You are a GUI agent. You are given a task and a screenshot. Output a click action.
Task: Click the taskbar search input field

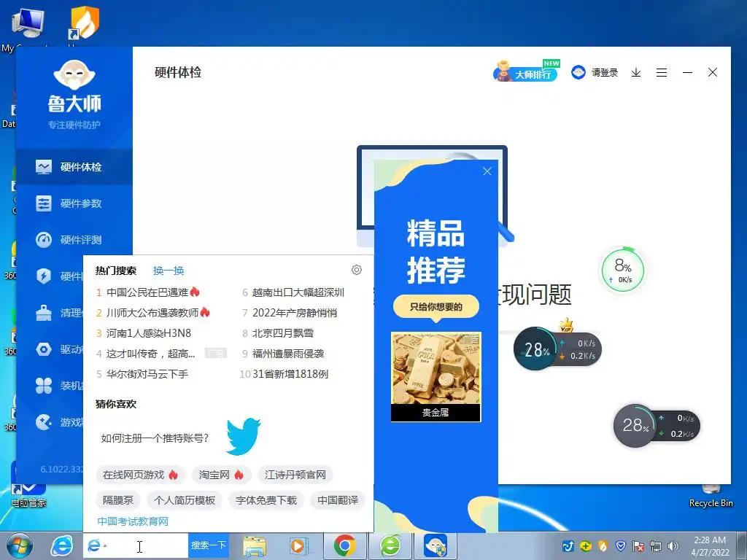coord(147,545)
